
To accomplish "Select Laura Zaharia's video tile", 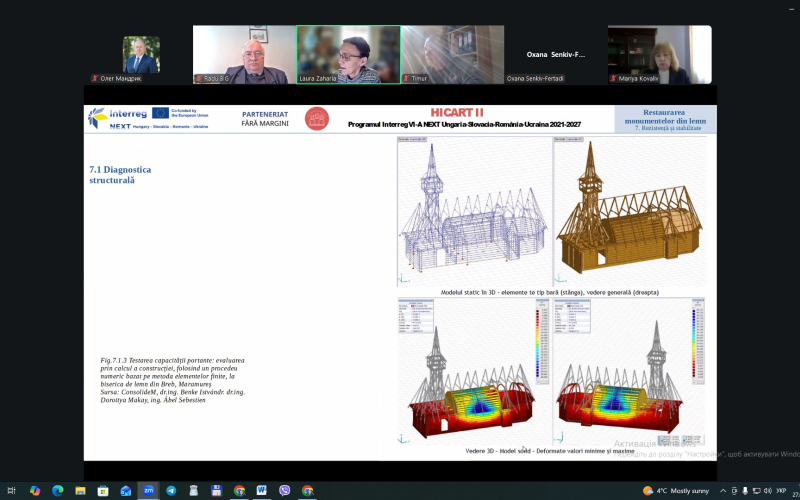I will 348,54.
